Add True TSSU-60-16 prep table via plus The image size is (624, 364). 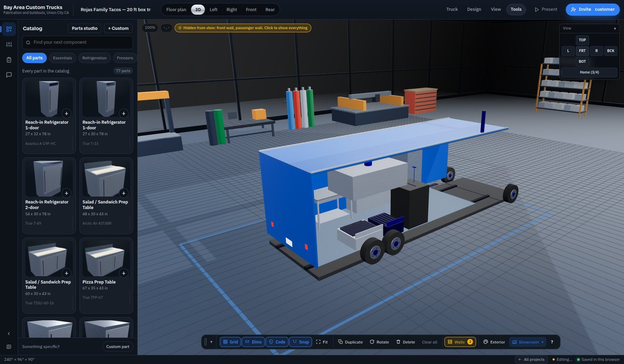(66, 273)
